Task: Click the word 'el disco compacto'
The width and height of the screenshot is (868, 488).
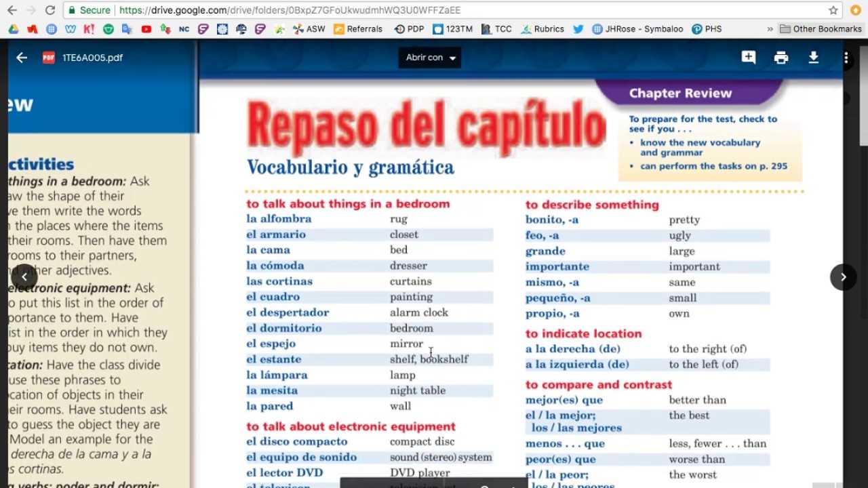Action: pyautogui.click(x=296, y=442)
